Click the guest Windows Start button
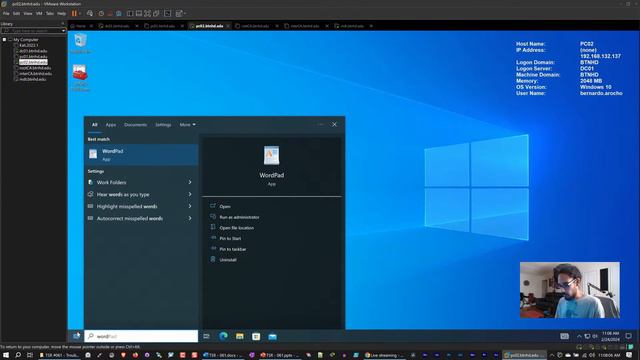The image size is (640, 360). [76, 336]
